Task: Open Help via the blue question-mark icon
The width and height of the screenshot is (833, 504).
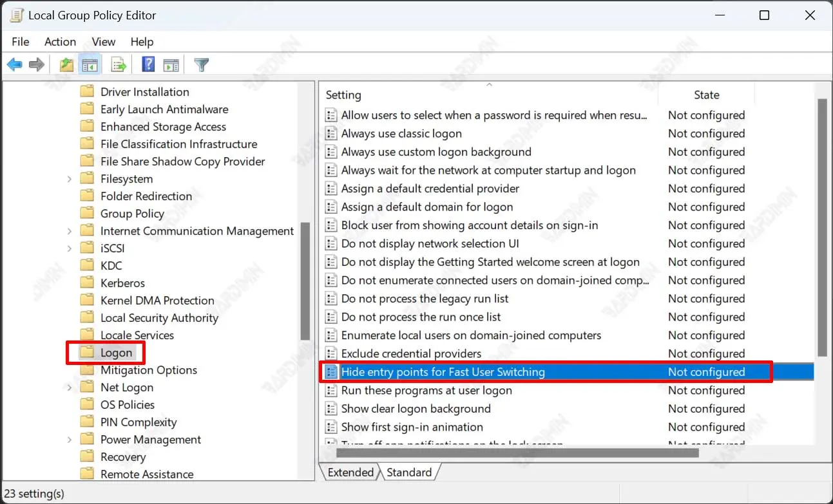Action: click(148, 65)
